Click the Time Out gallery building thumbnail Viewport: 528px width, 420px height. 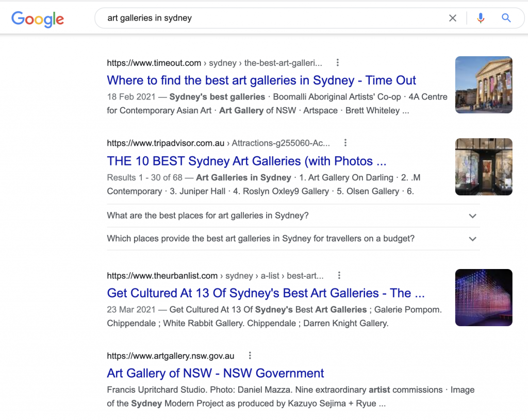(x=484, y=85)
